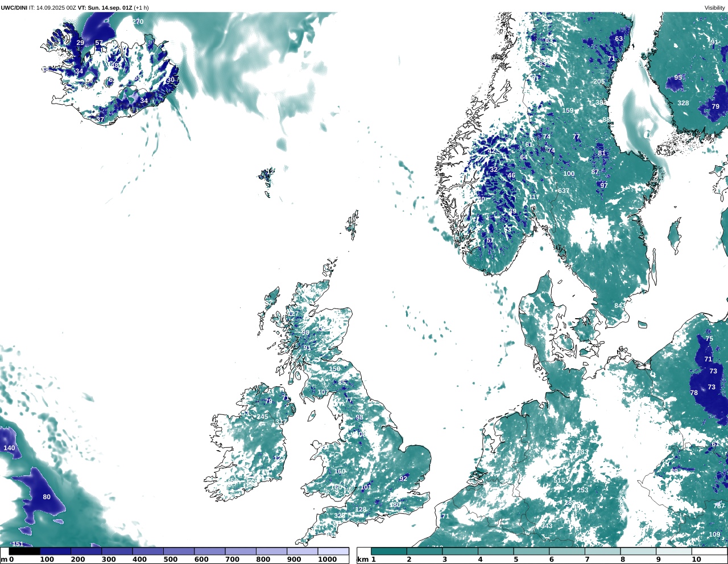The height and width of the screenshot is (564, 728).
Task: Click the lightest 9–10 km legend swatch
Action: (674, 551)
